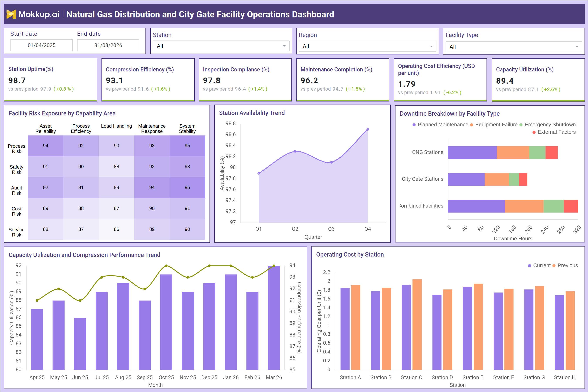Click the Downtime Breakdown by Facility Type title
Viewport: 588px width, 392px height.
449,114
